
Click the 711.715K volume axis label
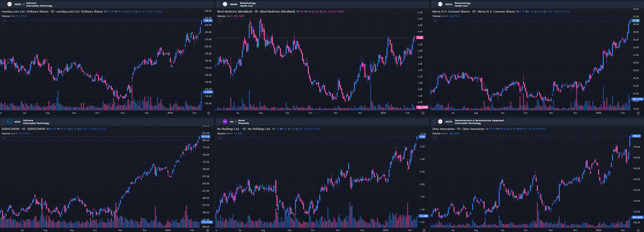(207, 222)
